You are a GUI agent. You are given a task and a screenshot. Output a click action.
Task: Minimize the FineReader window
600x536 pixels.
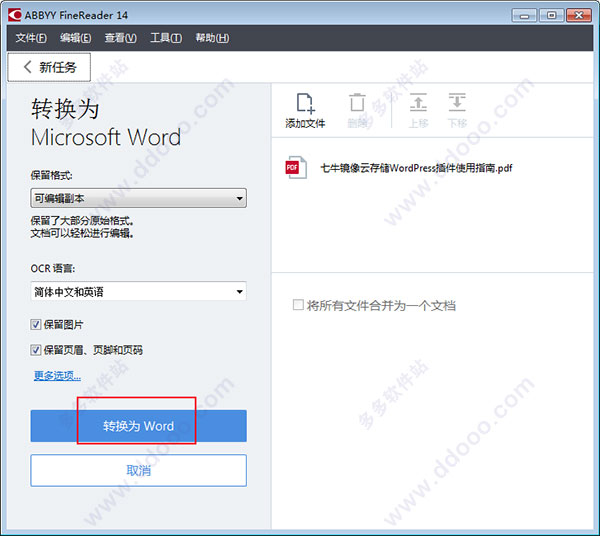point(524,15)
